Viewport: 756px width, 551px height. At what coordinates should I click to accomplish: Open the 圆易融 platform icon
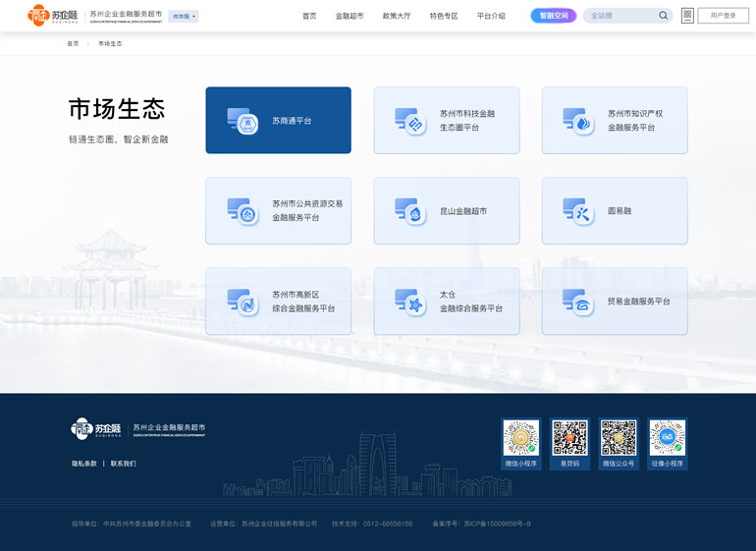tap(576, 210)
